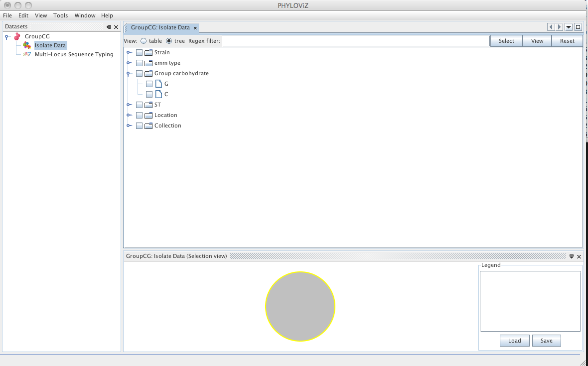Select the table view radio button
The height and width of the screenshot is (366, 588).
144,41
